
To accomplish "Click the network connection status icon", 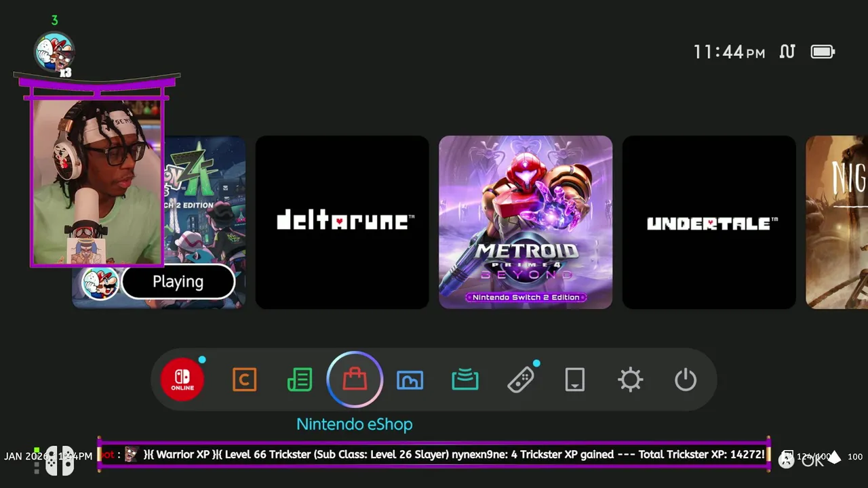I will 787,52.
